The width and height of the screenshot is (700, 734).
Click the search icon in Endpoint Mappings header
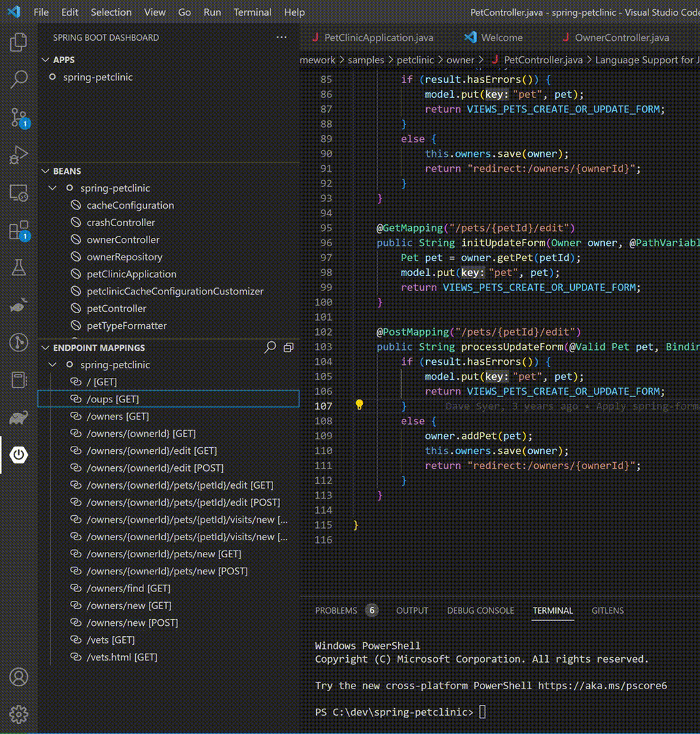[x=270, y=347]
